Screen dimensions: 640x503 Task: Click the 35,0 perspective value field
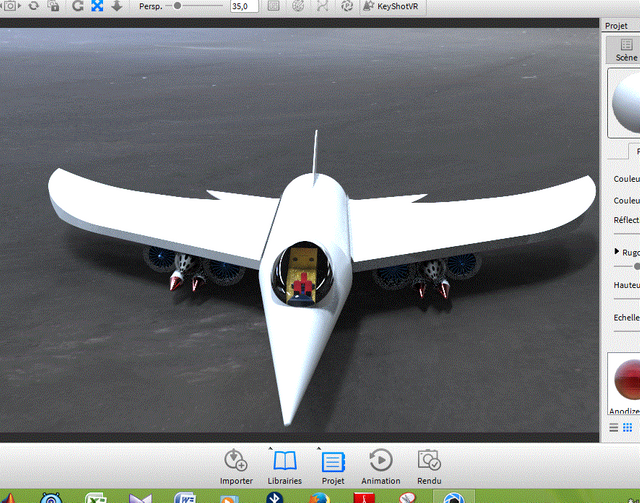244,6
